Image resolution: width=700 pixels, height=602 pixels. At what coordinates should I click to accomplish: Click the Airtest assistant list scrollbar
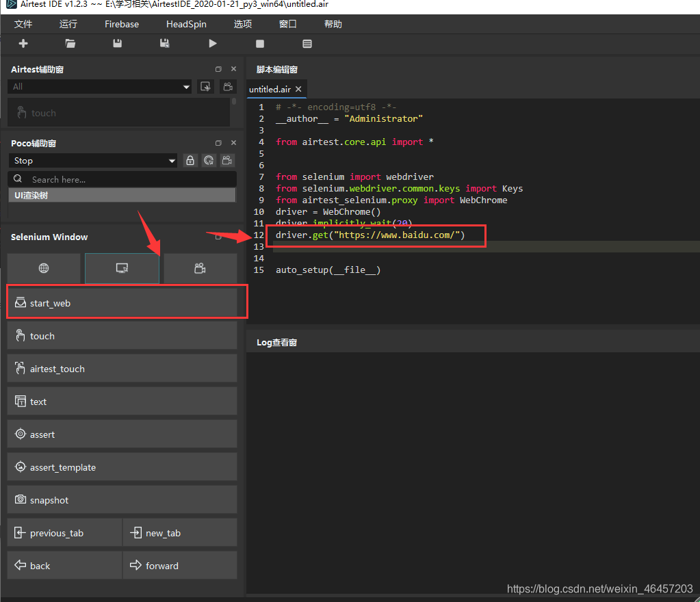[x=233, y=102]
